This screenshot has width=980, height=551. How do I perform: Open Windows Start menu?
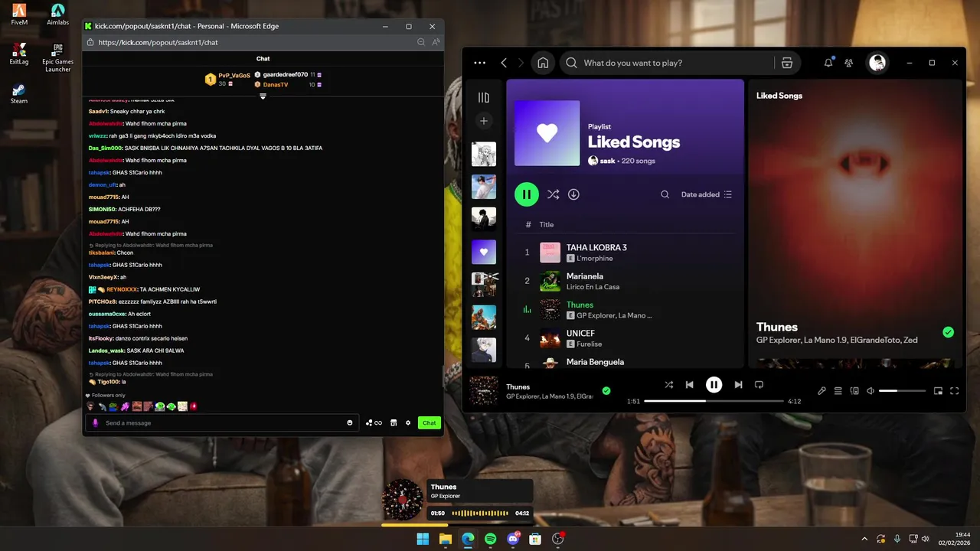point(423,539)
